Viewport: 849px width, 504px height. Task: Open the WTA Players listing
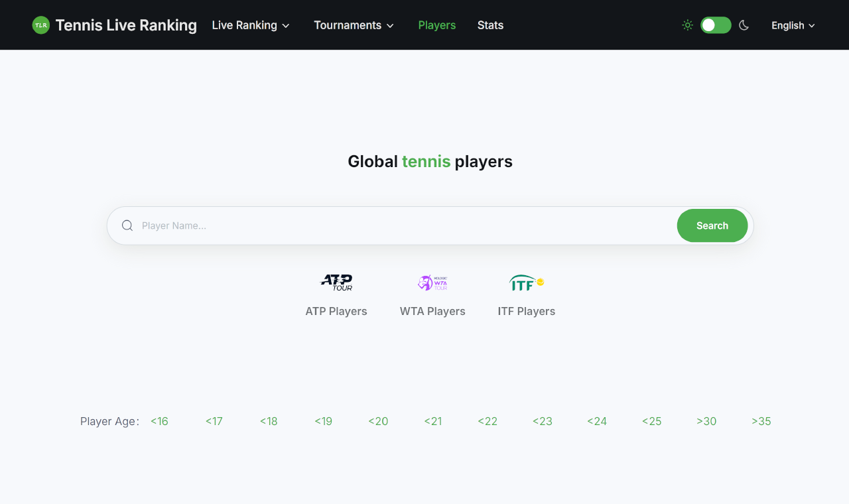click(x=432, y=311)
